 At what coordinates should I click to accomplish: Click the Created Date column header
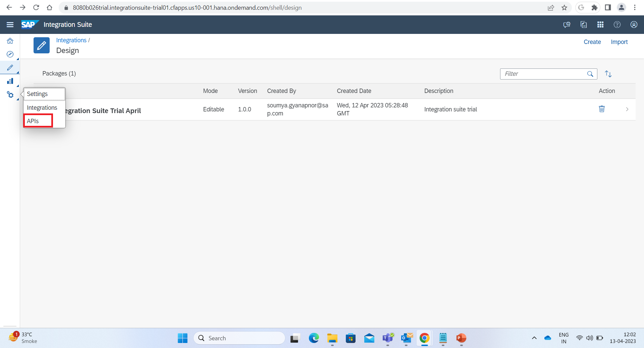point(354,91)
